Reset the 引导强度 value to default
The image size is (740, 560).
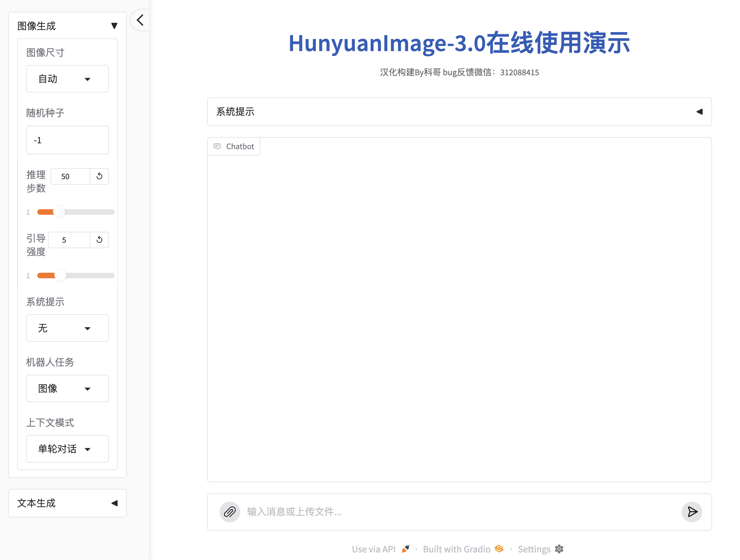point(99,240)
